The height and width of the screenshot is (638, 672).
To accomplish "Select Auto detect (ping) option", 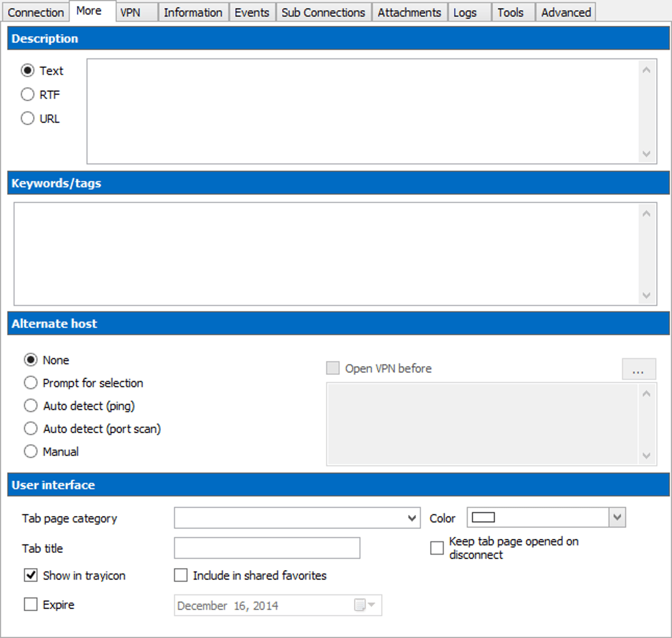I will (x=31, y=405).
